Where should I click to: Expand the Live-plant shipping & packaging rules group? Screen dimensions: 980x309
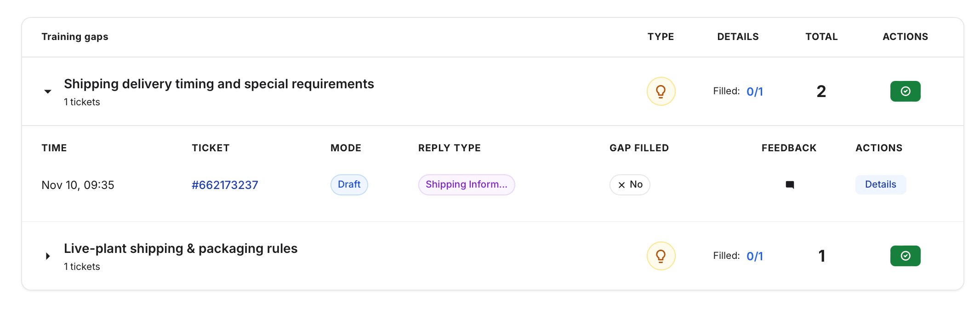(48, 256)
